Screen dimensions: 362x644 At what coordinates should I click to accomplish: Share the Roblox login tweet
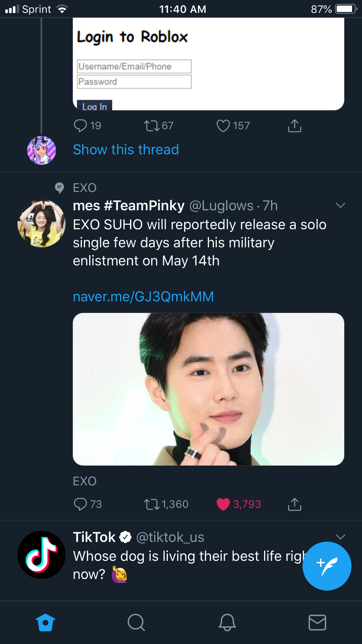point(294,126)
